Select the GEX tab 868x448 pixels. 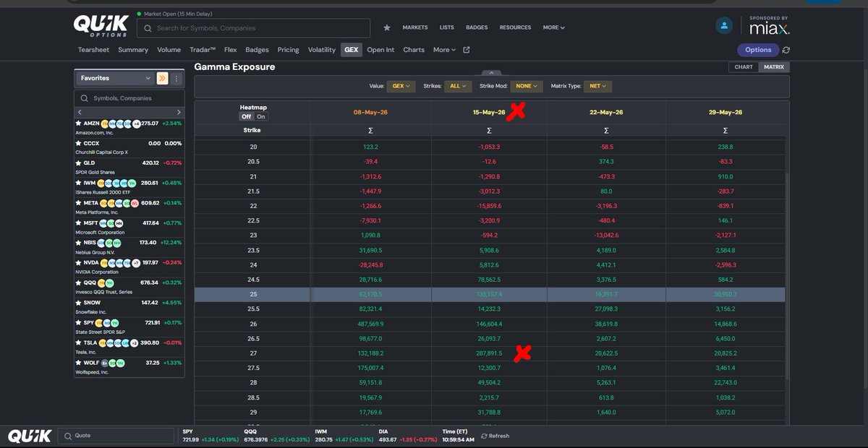[351, 50]
